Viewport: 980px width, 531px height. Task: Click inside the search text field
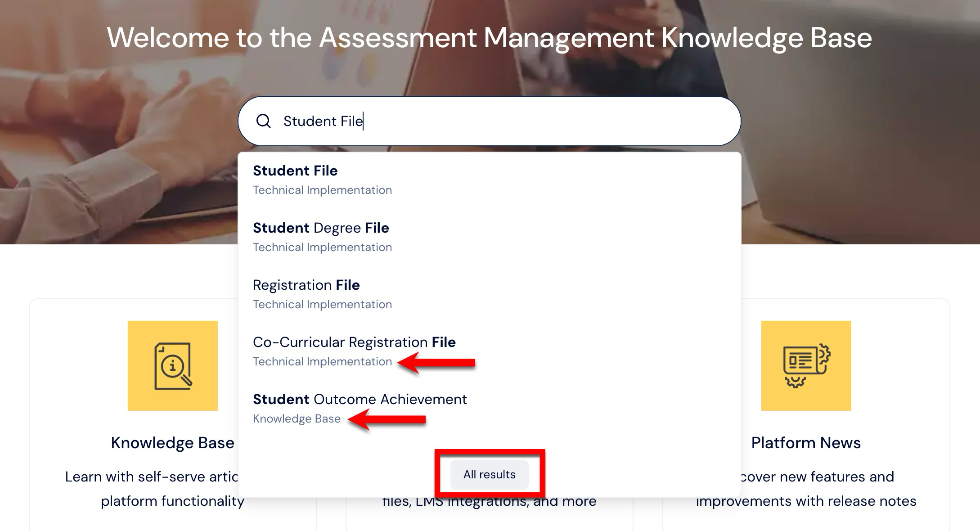[495, 121]
